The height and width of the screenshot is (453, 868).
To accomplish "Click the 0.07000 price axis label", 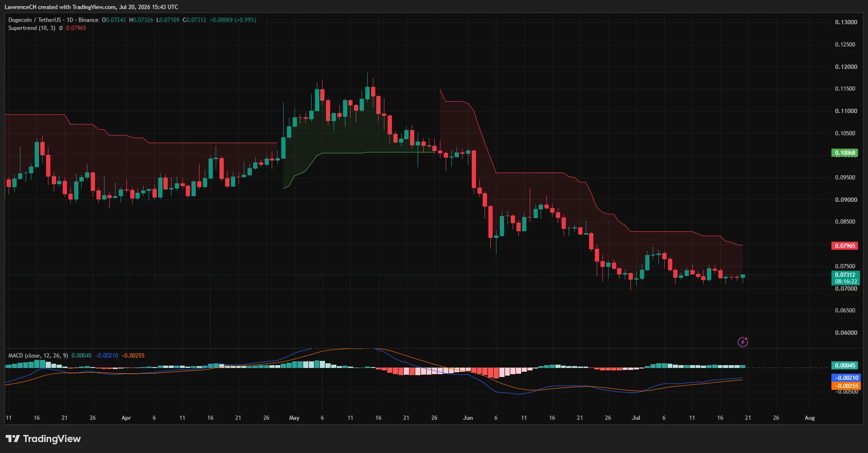I will point(846,289).
